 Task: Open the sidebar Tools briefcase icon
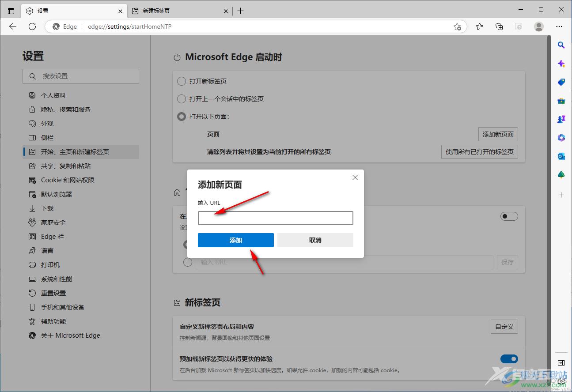561,101
